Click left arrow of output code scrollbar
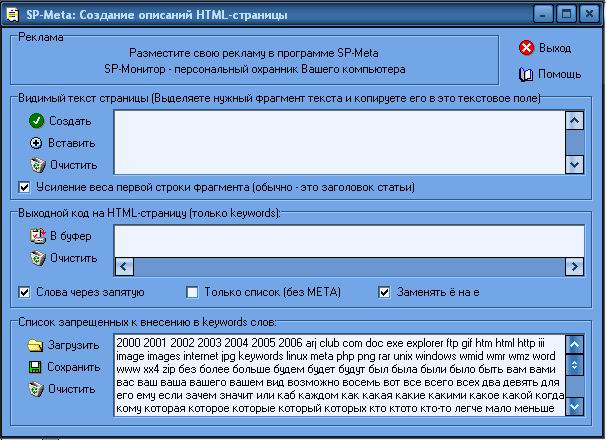 pos(124,266)
